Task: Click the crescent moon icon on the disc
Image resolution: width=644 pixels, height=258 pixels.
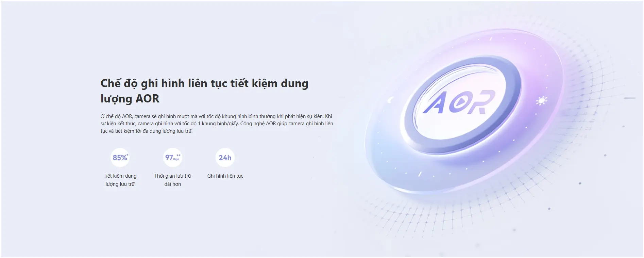Action: point(391,100)
